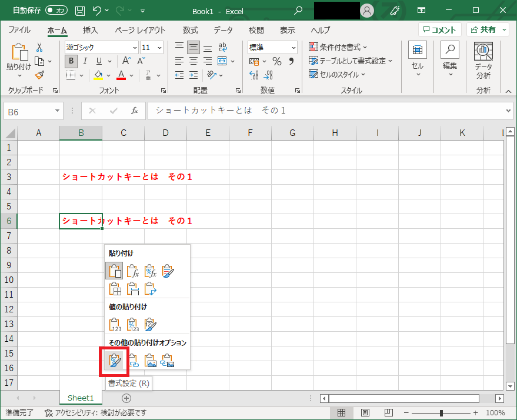Toggle right text alignment

[208, 61]
